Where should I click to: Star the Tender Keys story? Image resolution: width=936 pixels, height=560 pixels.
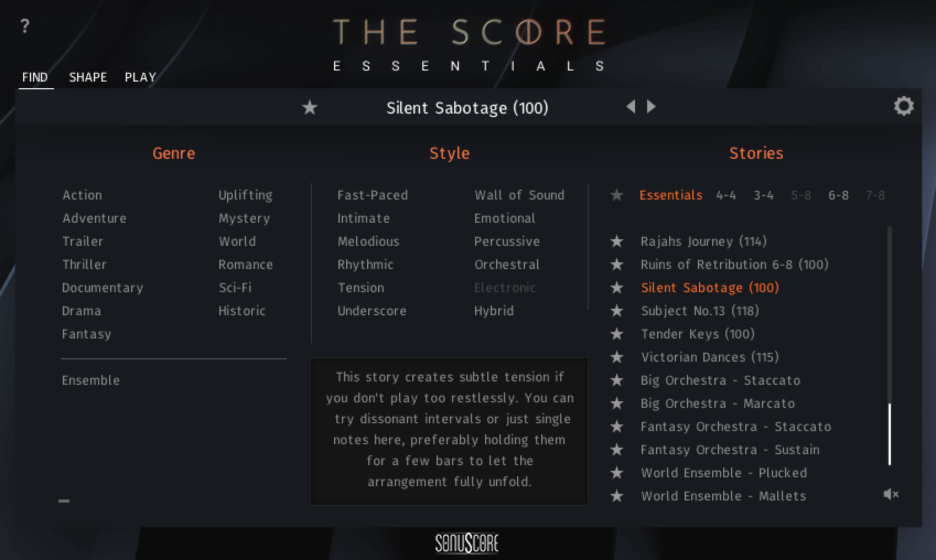click(x=617, y=334)
